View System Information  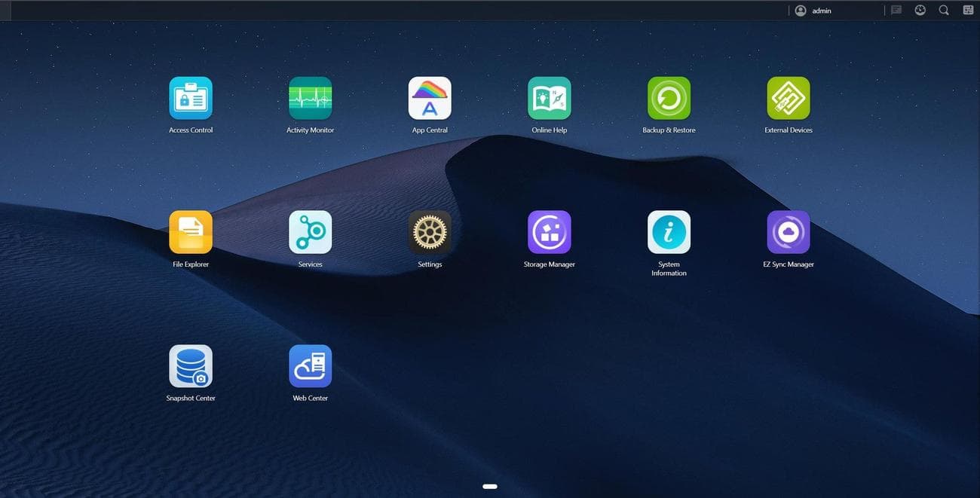pyautogui.click(x=669, y=232)
